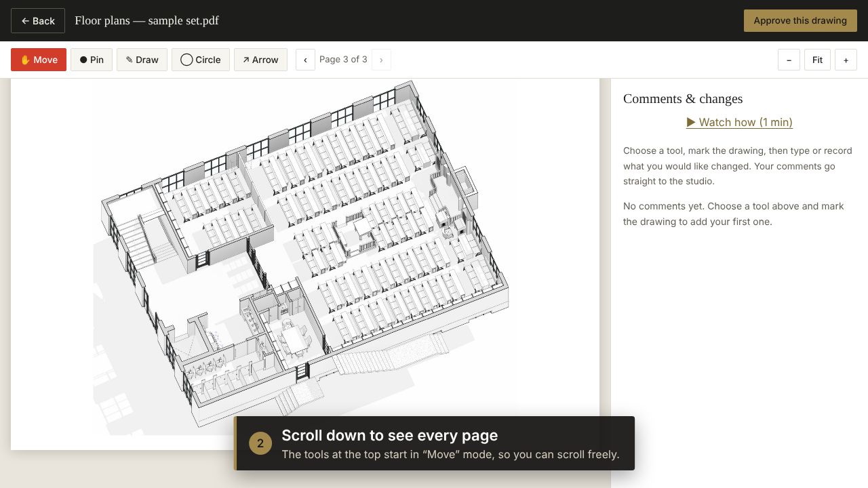The height and width of the screenshot is (488, 868).
Task: Click the floor plan drawing page
Action: pos(305,264)
